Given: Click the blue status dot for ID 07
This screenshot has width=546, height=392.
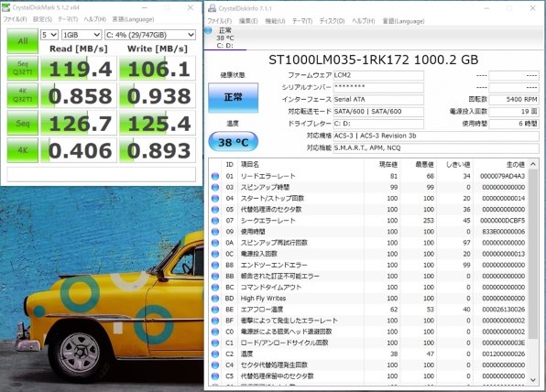Looking at the screenshot, I should (215, 221).
